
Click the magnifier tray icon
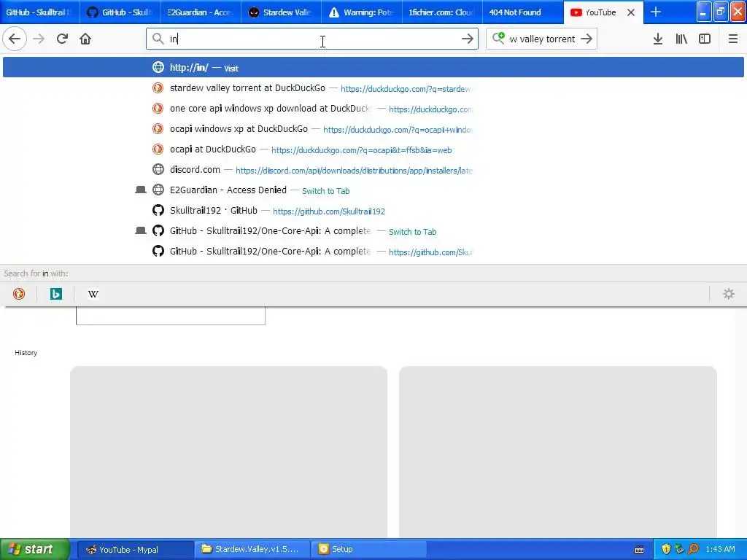pyautogui.click(x=693, y=549)
